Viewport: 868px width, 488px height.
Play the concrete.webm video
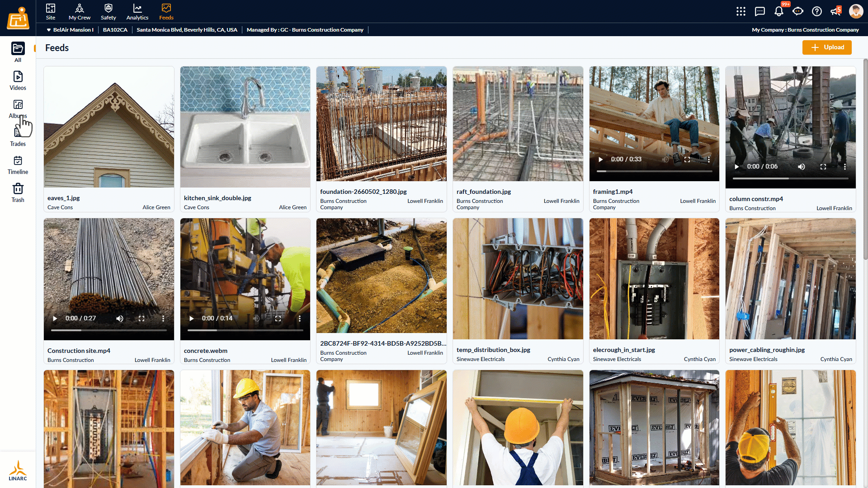click(192, 319)
